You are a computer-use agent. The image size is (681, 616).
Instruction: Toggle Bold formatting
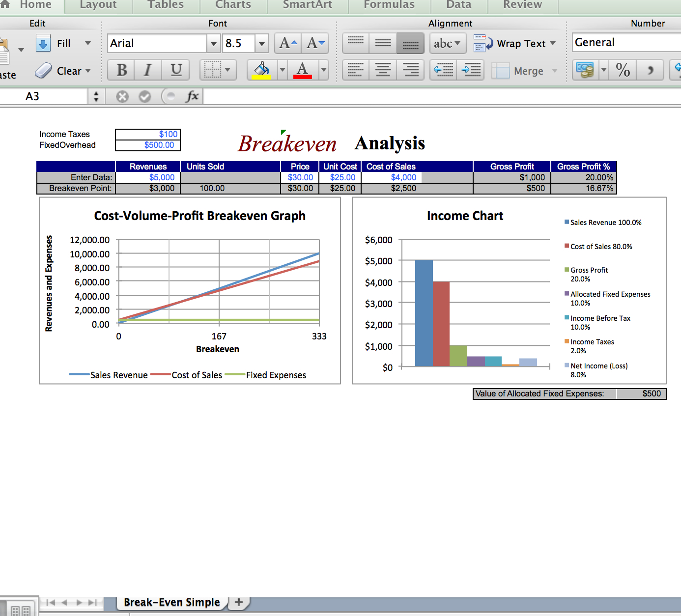coord(122,70)
